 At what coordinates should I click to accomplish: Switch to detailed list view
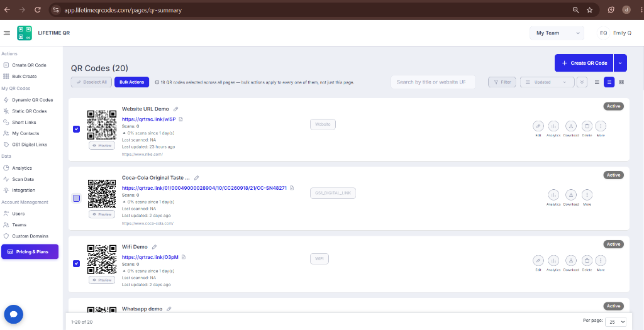pyautogui.click(x=609, y=82)
